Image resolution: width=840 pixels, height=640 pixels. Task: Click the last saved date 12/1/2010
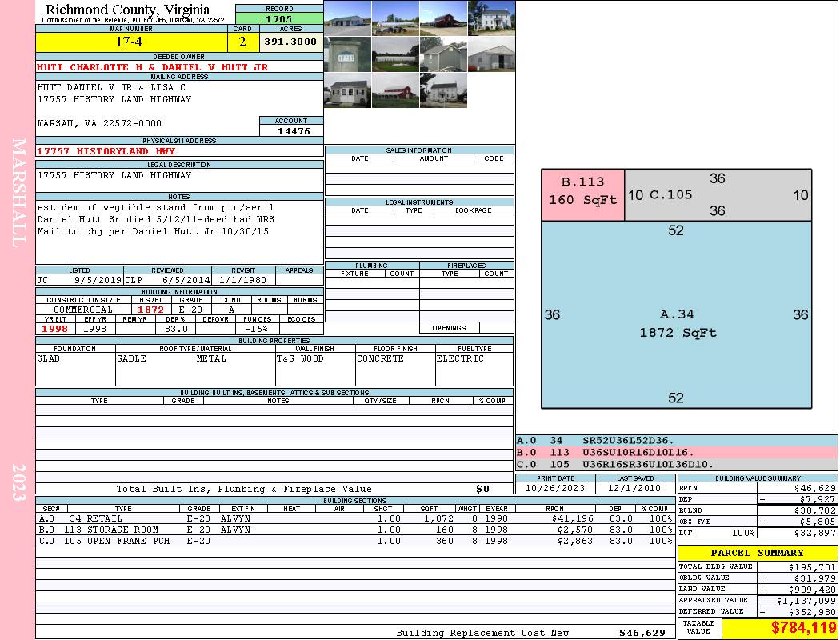[635, 488]
